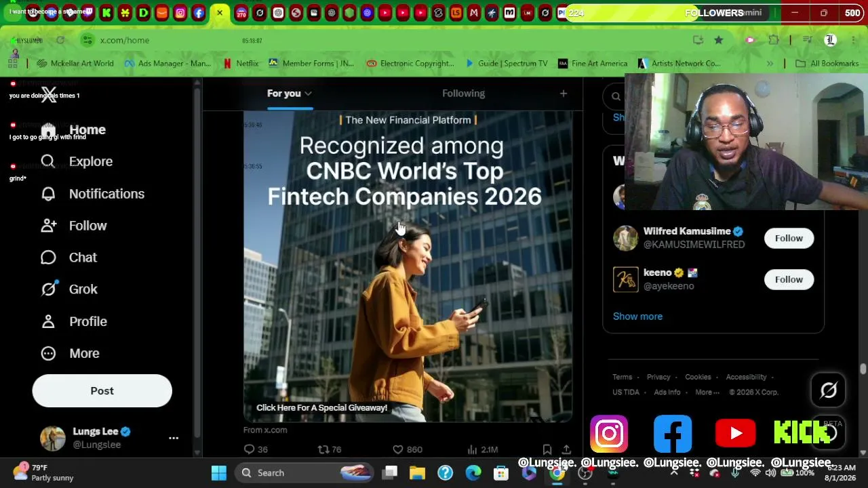The height and width of the screenshot is (488, 868).
Task: Open the Ads Manager bookmark
Action: tap(167, 63)
